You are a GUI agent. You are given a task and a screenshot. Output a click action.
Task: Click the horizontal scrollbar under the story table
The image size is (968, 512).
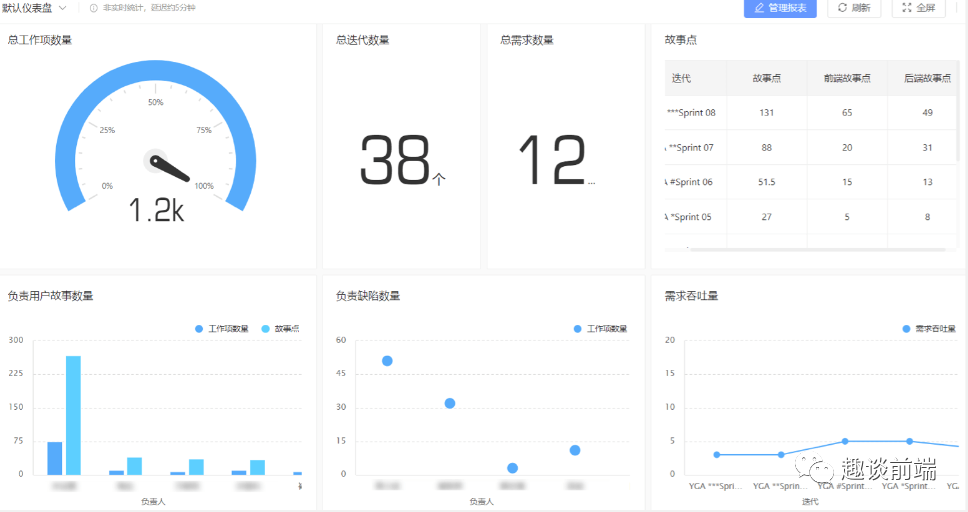815,248
